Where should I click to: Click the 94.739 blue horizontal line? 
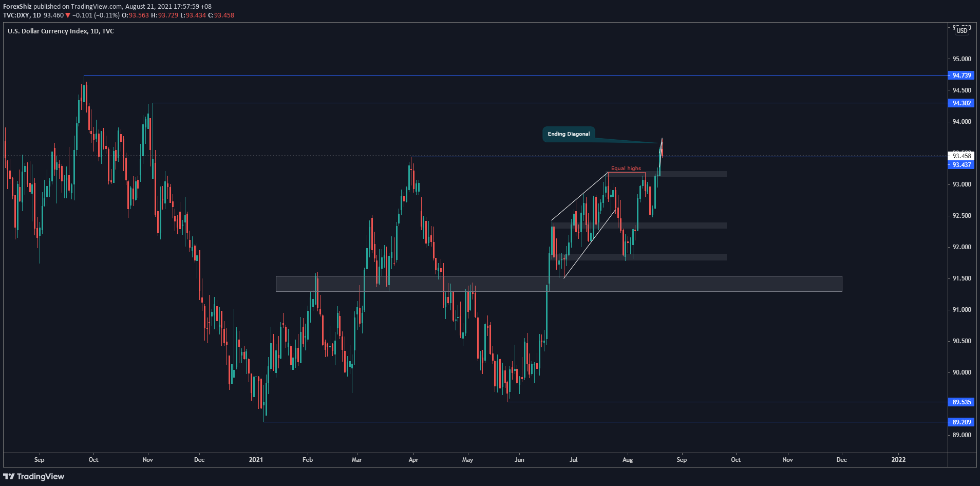click(x=515, y=76)
